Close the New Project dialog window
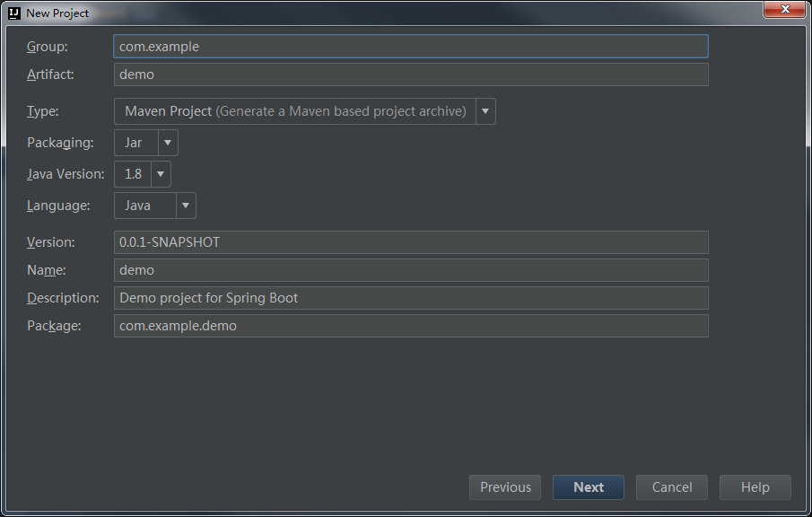 tap(784, 9)
